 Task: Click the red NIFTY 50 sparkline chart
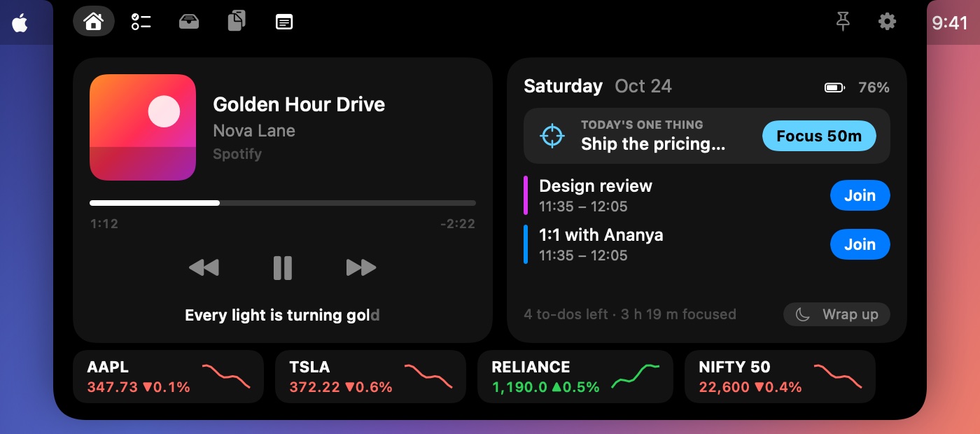(838, 377)
